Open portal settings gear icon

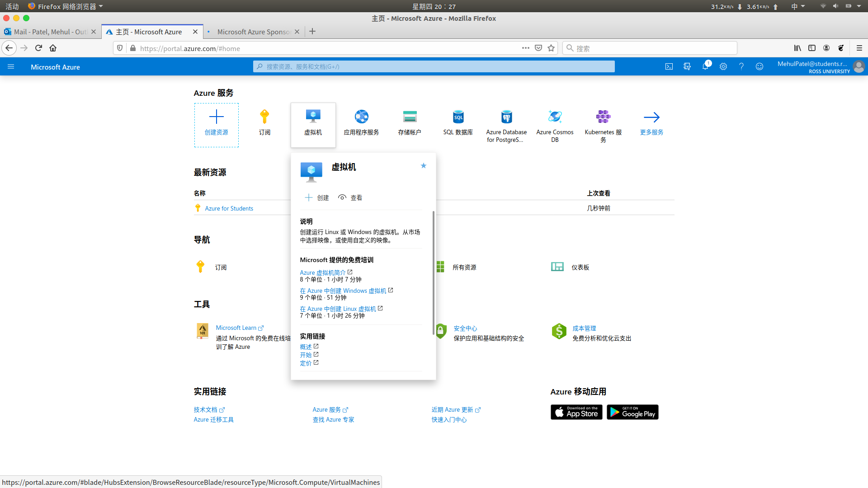pyautogui.click(x=723, y=66)
